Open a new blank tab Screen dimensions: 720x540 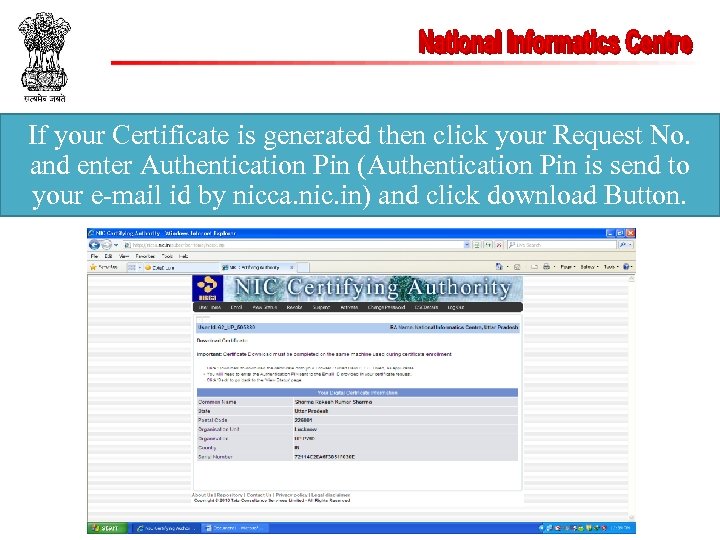pyautogui.click(x=303, y=267)
